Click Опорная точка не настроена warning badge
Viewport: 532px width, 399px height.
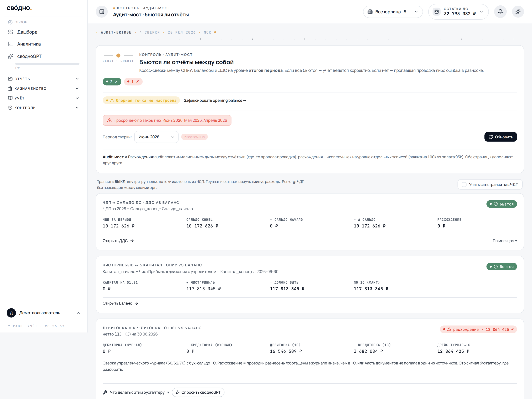(141, 100)
